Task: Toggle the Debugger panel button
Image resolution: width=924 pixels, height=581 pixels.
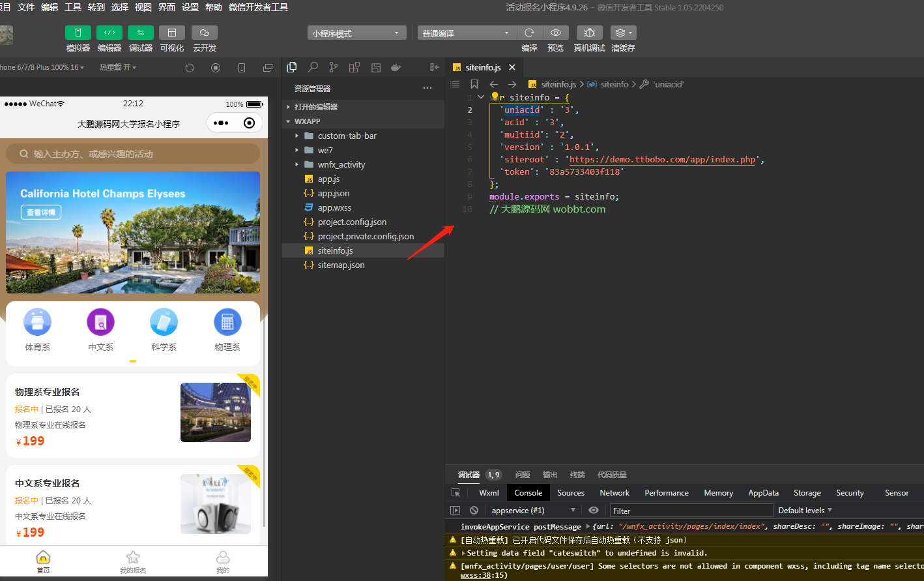Action: point(140,33)
